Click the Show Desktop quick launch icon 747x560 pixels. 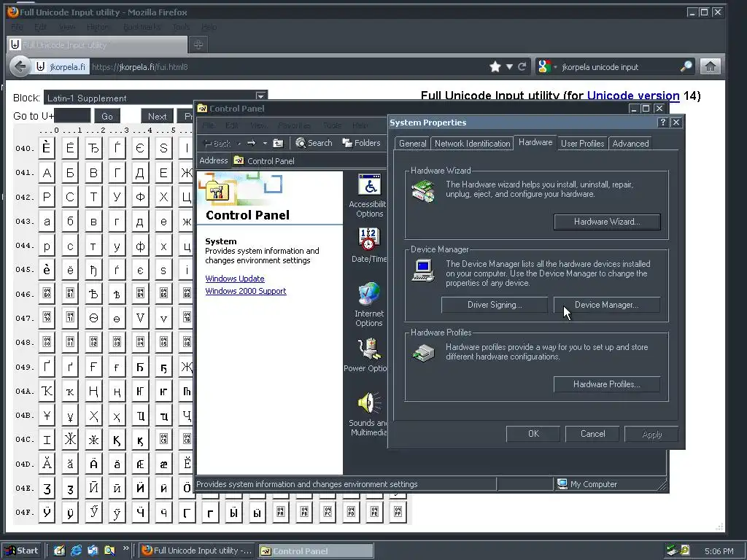[x=59, y=551]
